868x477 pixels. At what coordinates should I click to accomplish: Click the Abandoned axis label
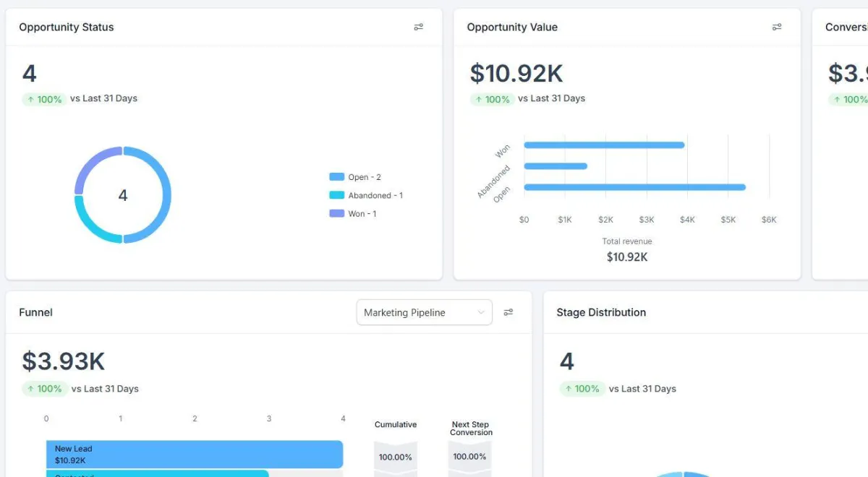click(493, 181)
